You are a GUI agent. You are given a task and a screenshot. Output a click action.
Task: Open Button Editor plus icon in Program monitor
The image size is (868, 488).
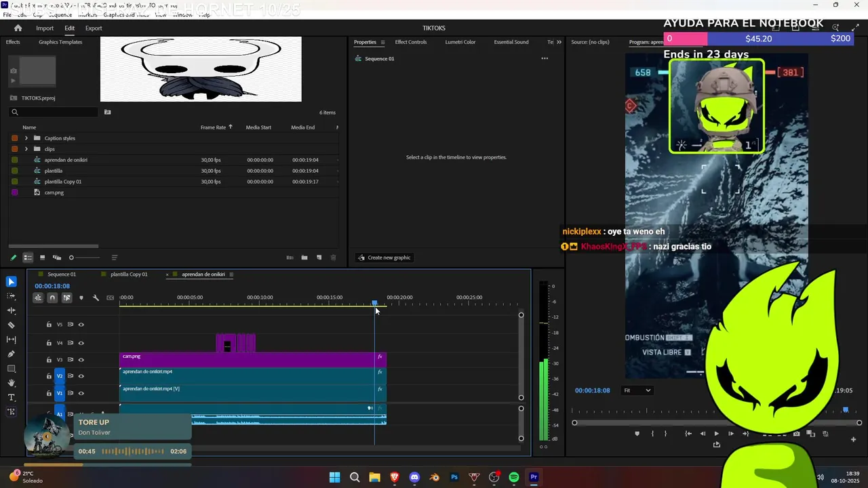tap(853, 439)
